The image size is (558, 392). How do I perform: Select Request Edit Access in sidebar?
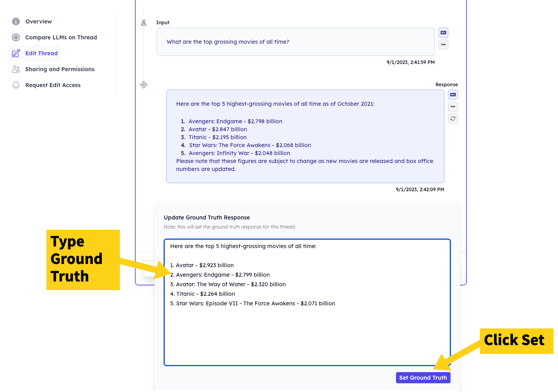click(x=53, y=85)
